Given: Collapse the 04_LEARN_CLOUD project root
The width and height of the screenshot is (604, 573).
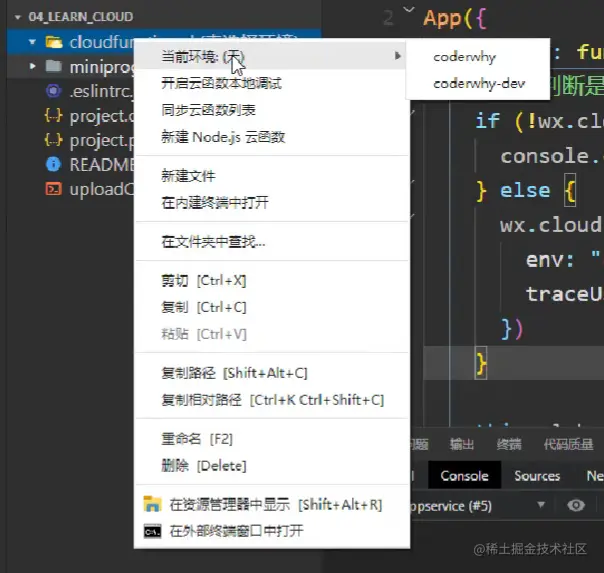Looking at the screenshot, I should click(18, 17).
